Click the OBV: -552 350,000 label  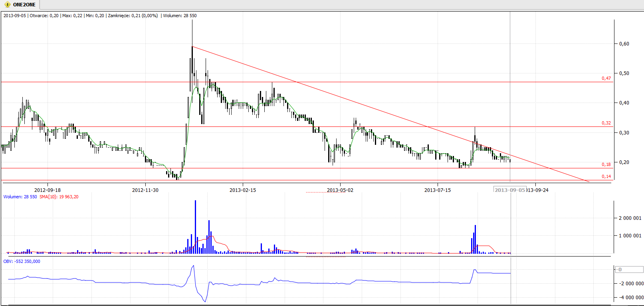click(22, 261)
